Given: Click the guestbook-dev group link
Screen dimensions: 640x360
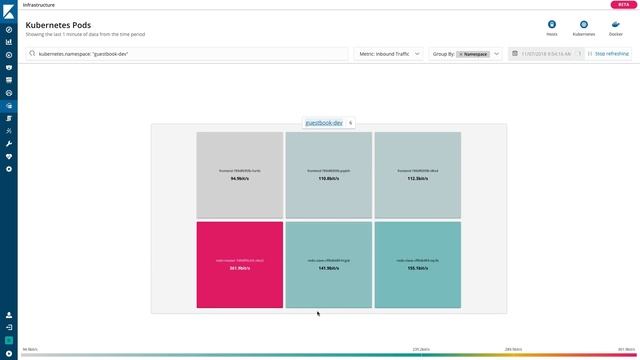Looking at the screenshot, I should click(x=324, y=123).
